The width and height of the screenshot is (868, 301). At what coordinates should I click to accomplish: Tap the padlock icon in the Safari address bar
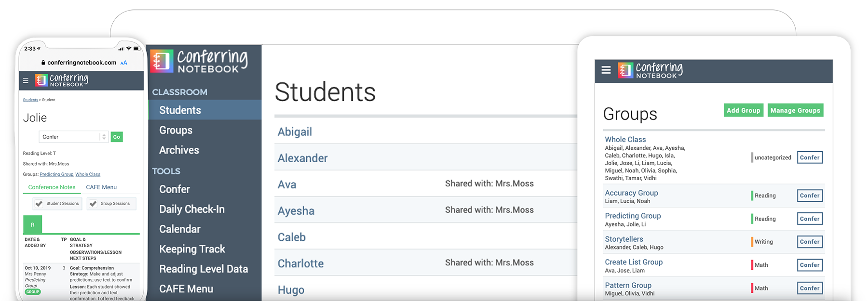43,63
